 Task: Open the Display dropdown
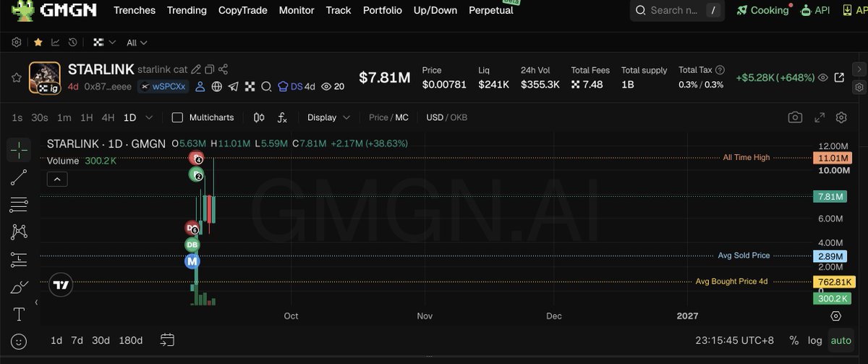(328, 117)
